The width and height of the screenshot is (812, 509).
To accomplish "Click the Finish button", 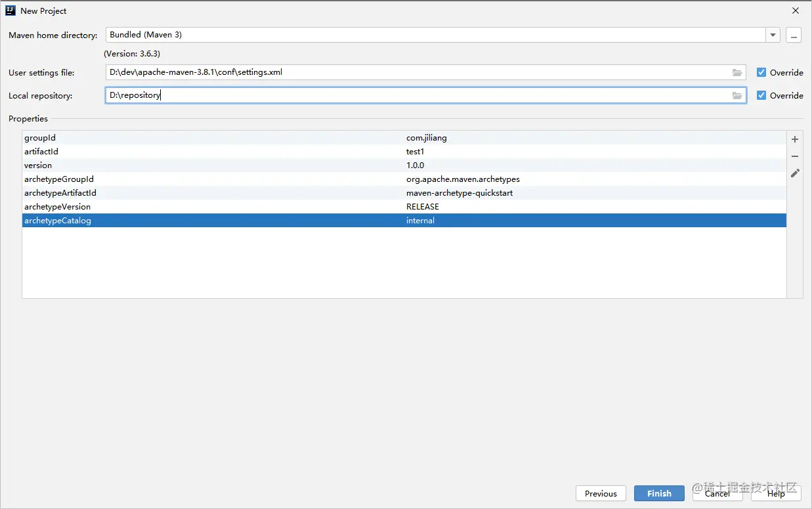I will click(x=659, y=493).
